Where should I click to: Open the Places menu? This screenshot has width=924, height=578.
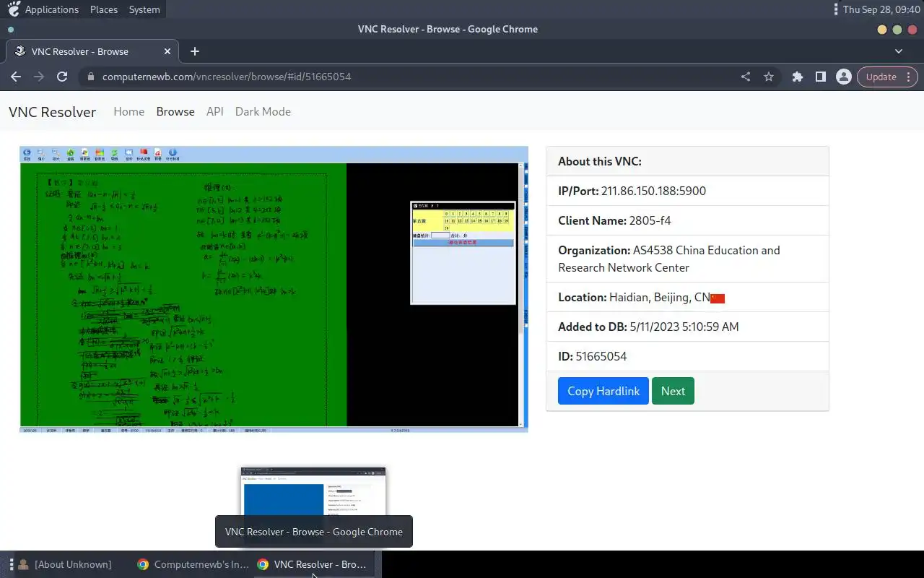point(104,9)
